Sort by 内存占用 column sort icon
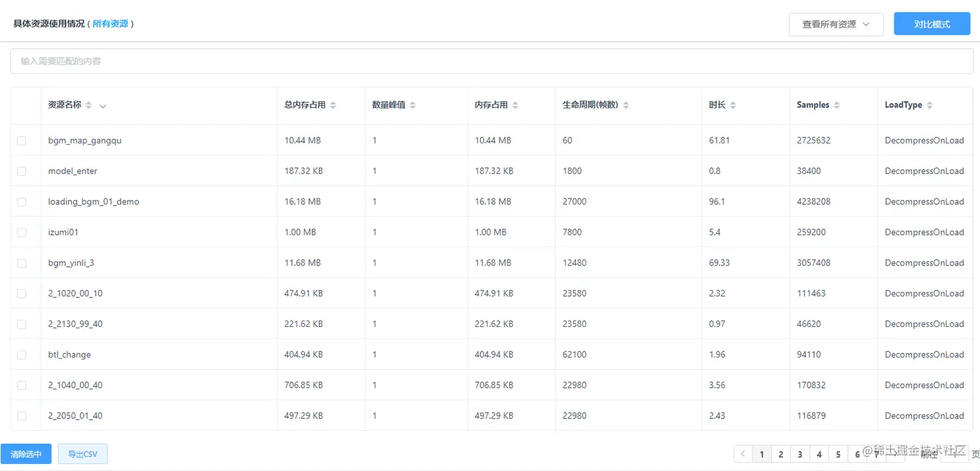 pos(515,105)
